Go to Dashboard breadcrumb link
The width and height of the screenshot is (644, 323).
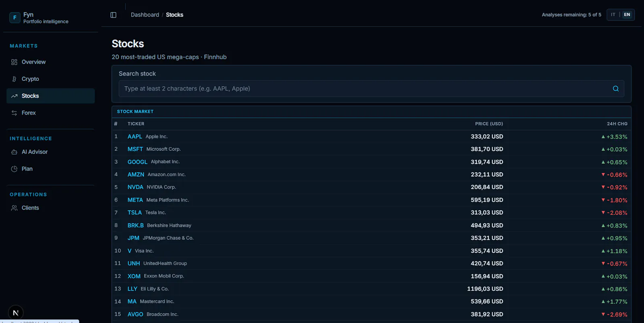145,15
